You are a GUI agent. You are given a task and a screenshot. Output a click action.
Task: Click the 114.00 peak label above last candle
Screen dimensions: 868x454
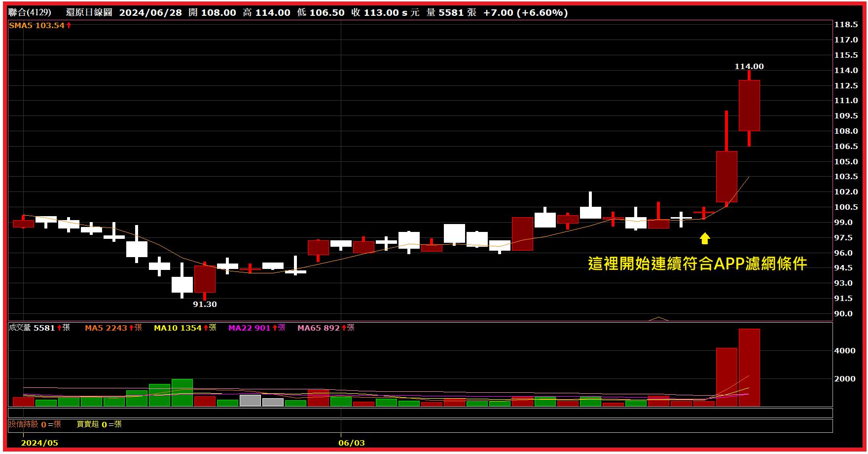pos(749,66)
